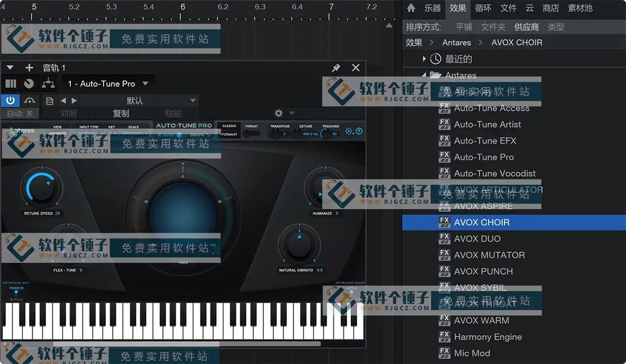This screenshot has width=626, height=364.
Task: Open the channel editor bars icon
Action: (x=11, y=83)
